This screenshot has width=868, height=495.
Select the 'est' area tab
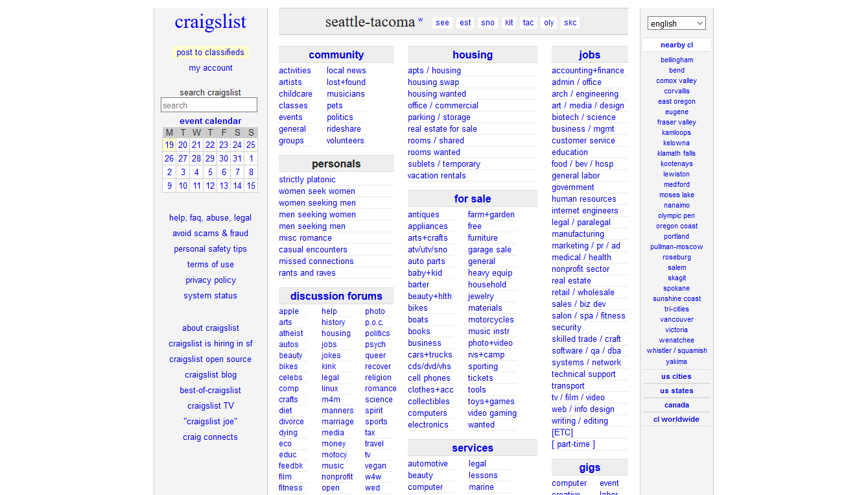tap(465, 23)
